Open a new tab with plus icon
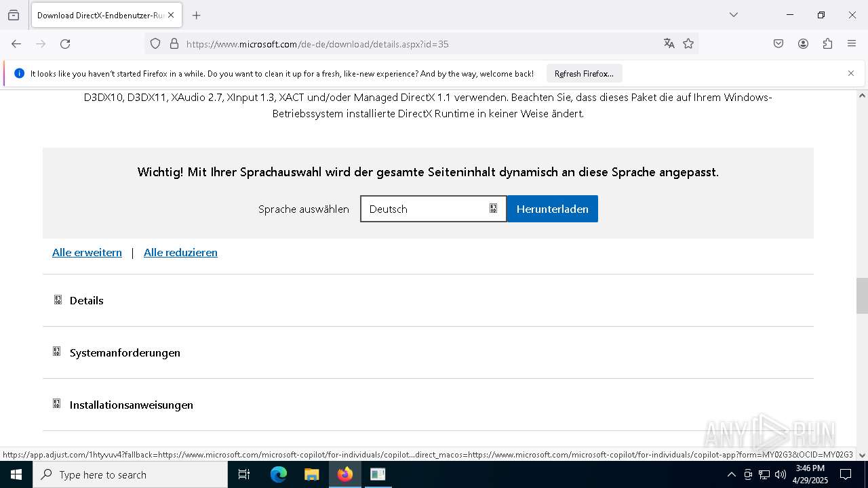The height and width of the screenshot is (488, 868). click(x=197, y=15)
